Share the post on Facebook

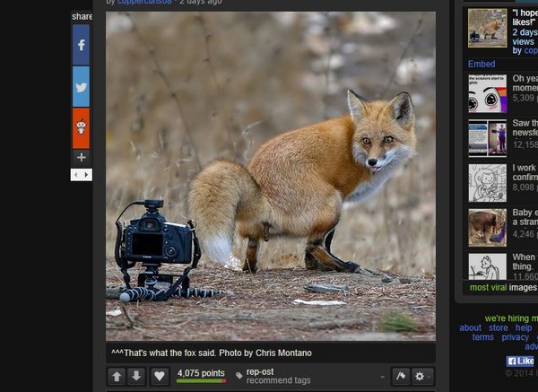[x=81, y=45]
